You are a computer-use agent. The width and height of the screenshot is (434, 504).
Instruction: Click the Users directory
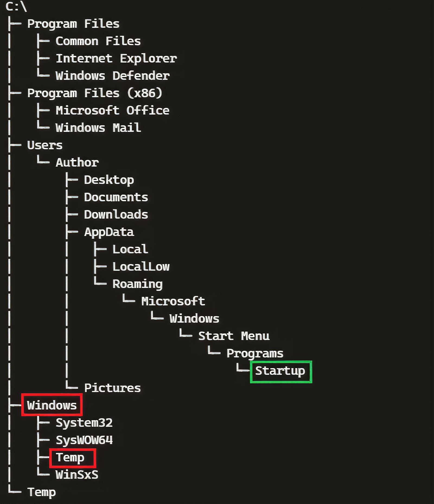click(x=45, y=145)
